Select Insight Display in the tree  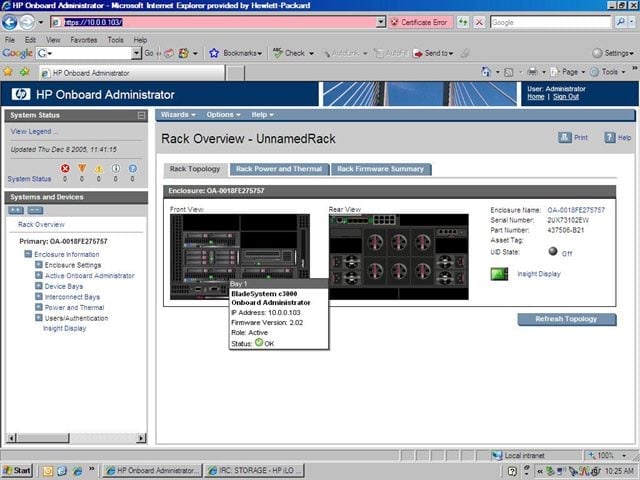tap(64, 329)
